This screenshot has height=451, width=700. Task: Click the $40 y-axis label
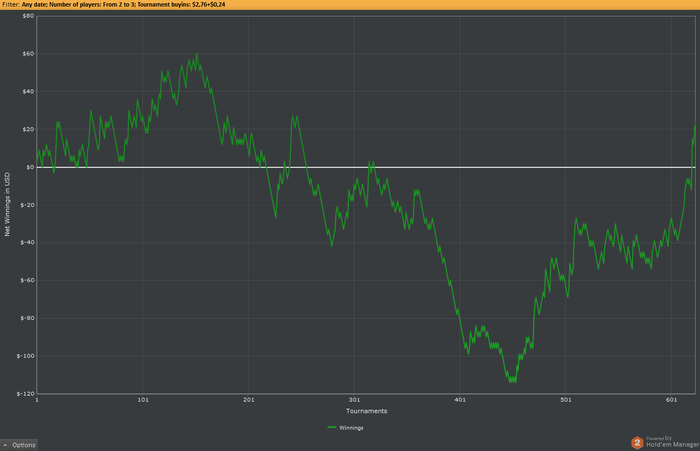pos(28,92)
